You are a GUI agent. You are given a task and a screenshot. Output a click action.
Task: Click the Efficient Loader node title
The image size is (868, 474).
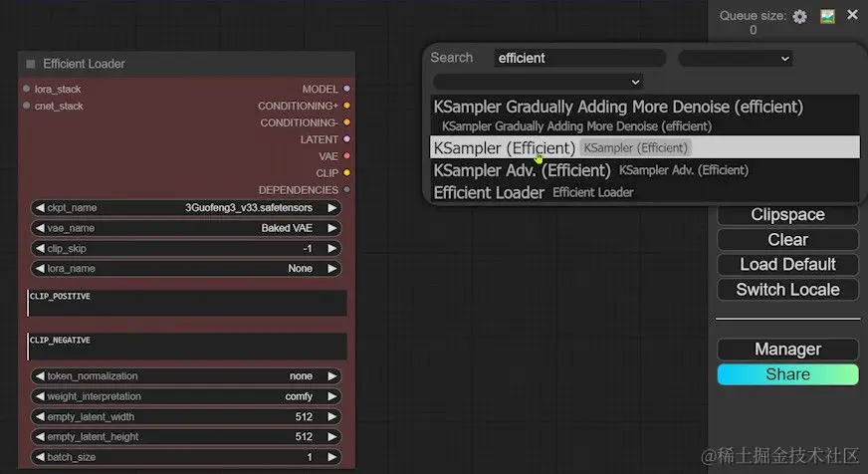85,64
